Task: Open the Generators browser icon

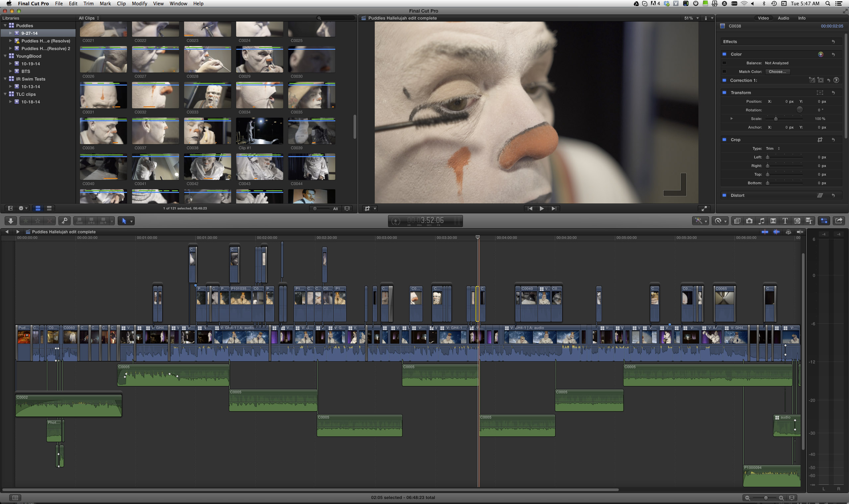Action: click(797, 221)
